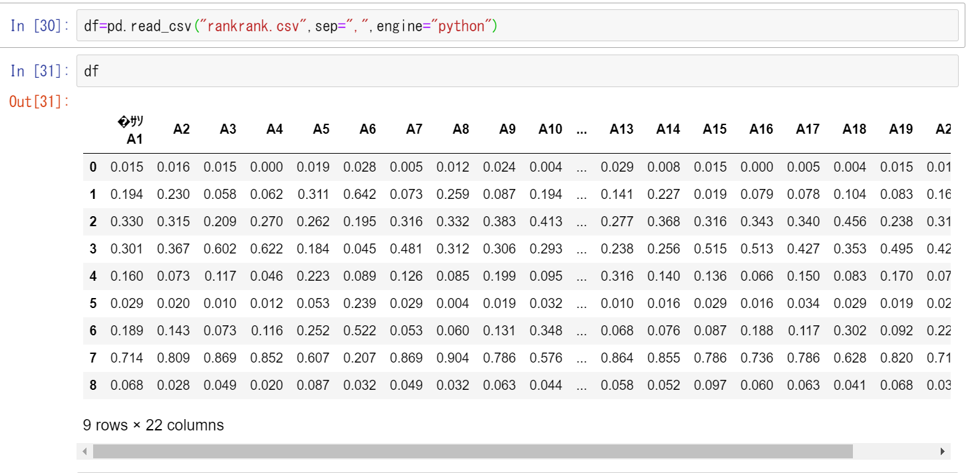
Task: Click the horizontal scrollbar right arrow
Action: tap(942, 452)
